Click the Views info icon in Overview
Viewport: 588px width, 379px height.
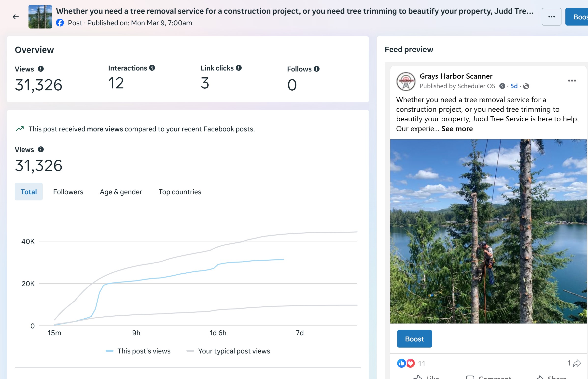click(41, 69)
